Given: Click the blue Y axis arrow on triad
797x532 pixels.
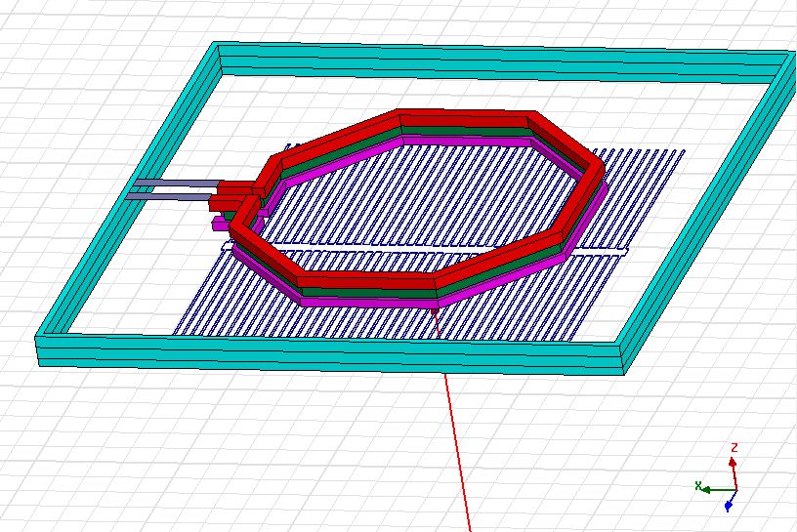Looking at the screenshot, I should (x=729, y=505).
